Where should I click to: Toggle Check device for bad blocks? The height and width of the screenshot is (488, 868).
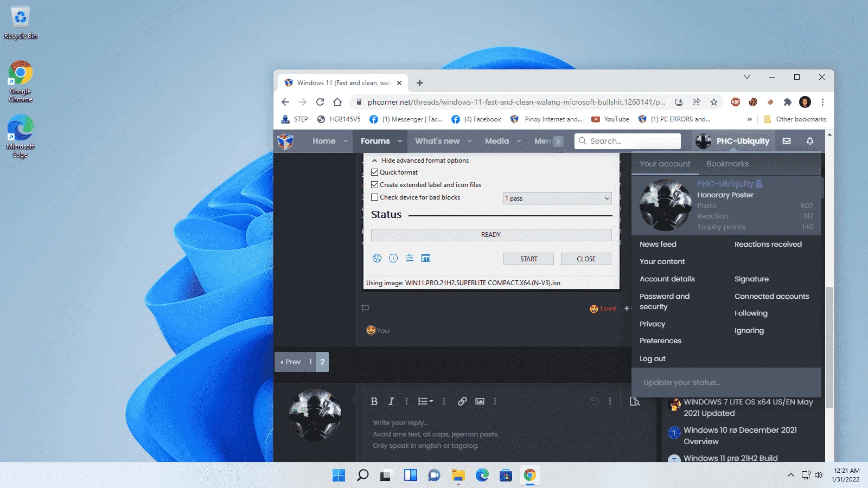point(374,197)
